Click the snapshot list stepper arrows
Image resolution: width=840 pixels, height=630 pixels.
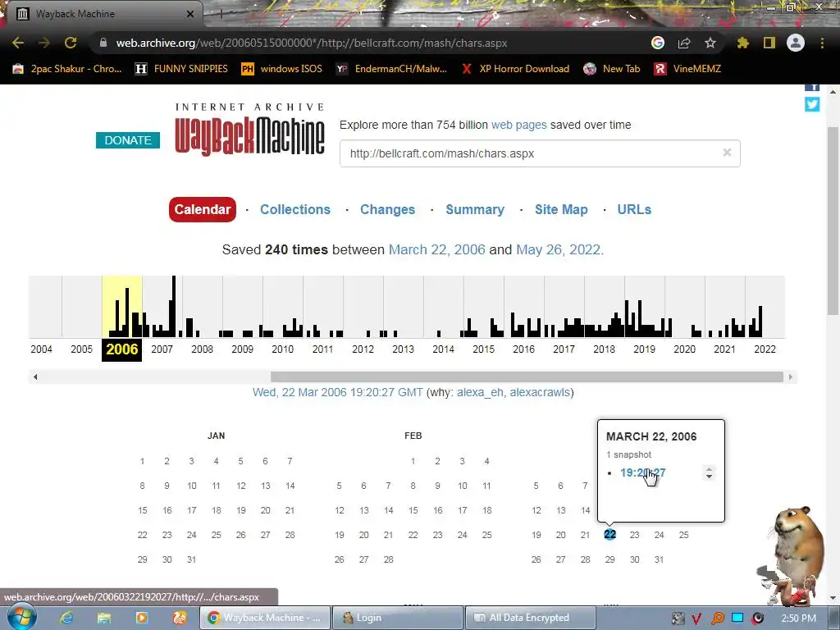(710, 472)
